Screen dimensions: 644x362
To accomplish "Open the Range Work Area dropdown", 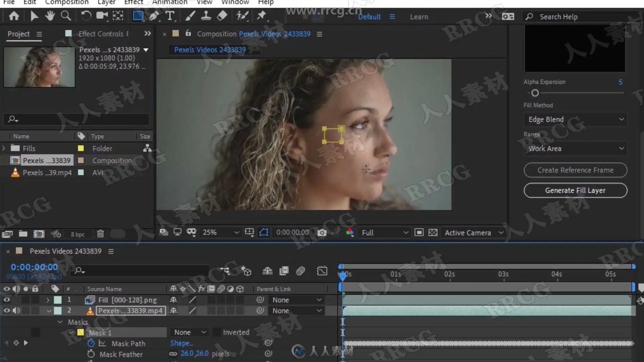I will [575, 148].
